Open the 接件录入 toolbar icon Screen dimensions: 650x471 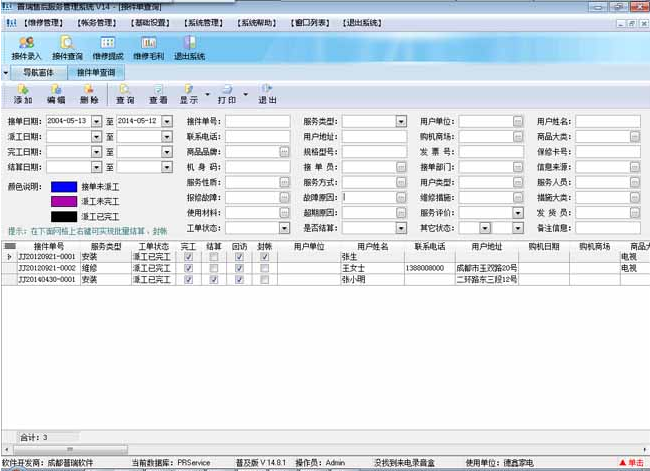tap(26, 48)
